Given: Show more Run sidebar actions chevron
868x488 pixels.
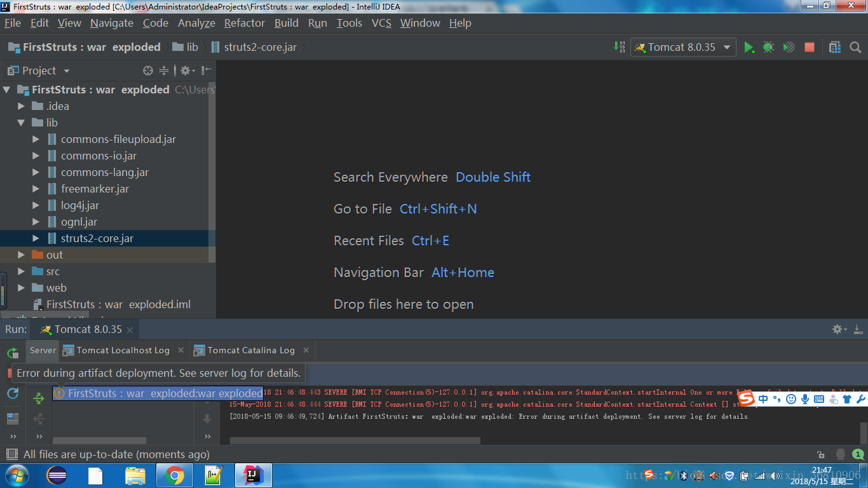Looking at the screenshot, I should 12,437.
